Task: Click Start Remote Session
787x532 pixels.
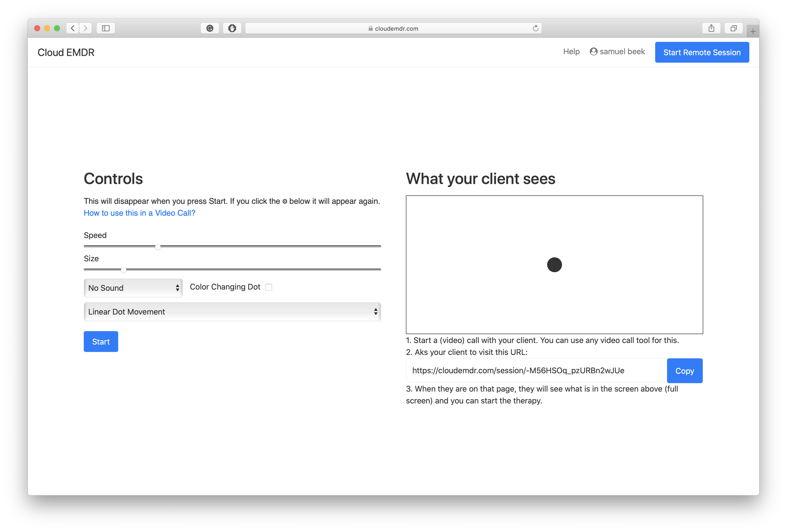Action: [x=702, y=52]
